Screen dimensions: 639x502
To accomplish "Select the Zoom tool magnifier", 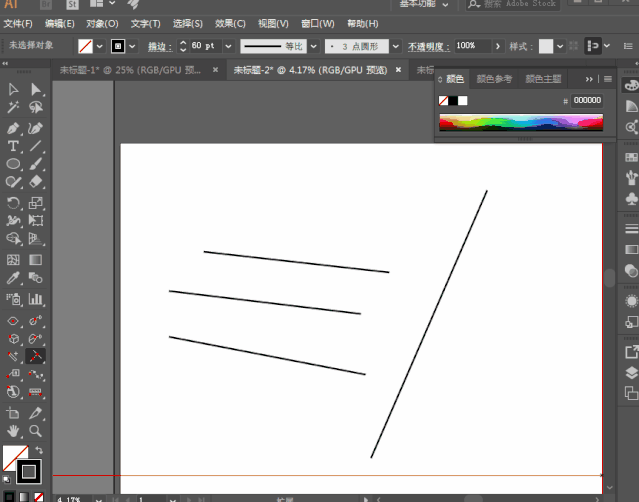I will click(x=35, y=431).
